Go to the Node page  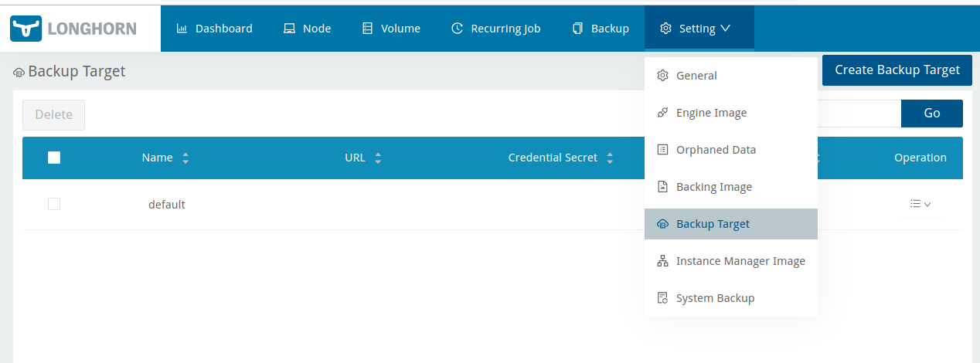[x=307, y=29]
